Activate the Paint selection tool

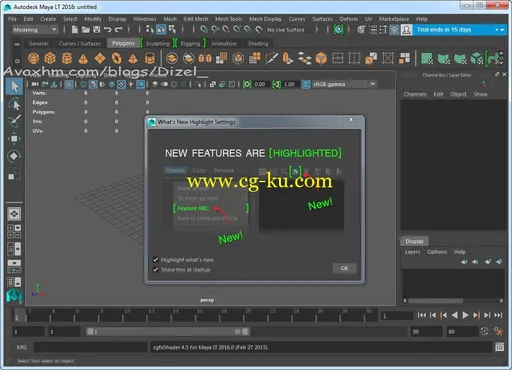14,121
